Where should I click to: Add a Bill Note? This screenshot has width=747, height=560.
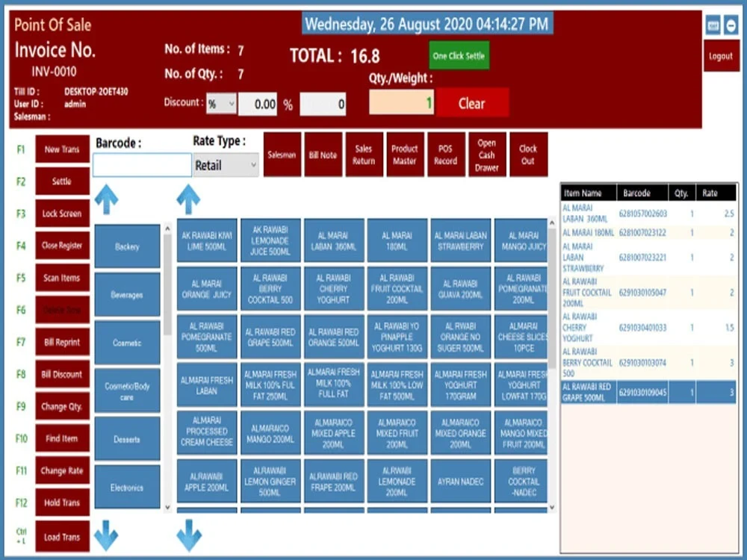click(323, 155)
